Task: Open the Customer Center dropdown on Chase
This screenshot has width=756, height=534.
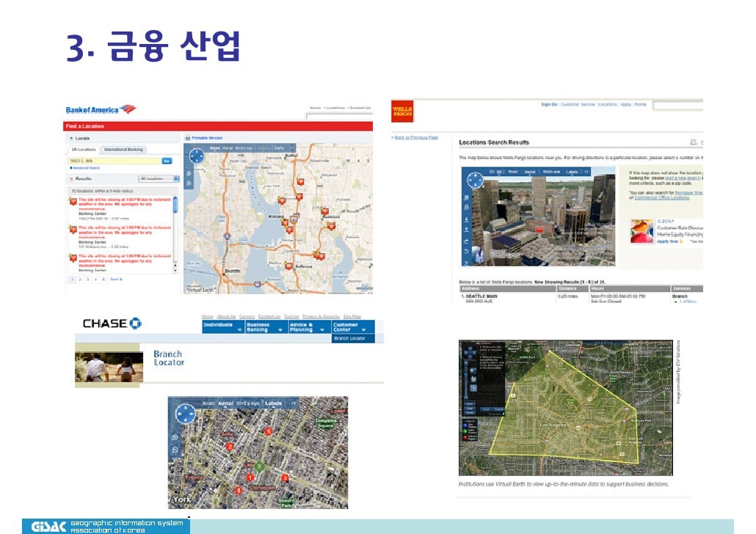Action: pyautogui.click(x=353, y=326)
